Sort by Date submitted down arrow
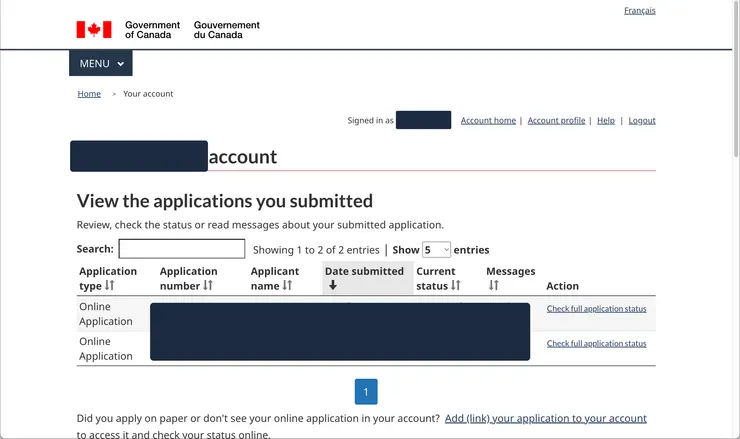Image resolution: width=740 pixels, height=439 pixels. pos(333,286)
